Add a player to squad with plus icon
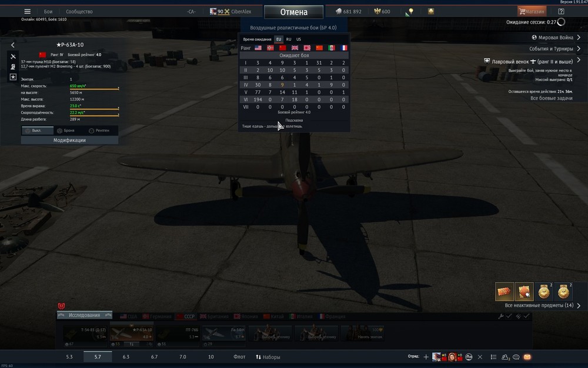Screen dimensions: 588x368 pyautogui.click(x=426, y=357)
